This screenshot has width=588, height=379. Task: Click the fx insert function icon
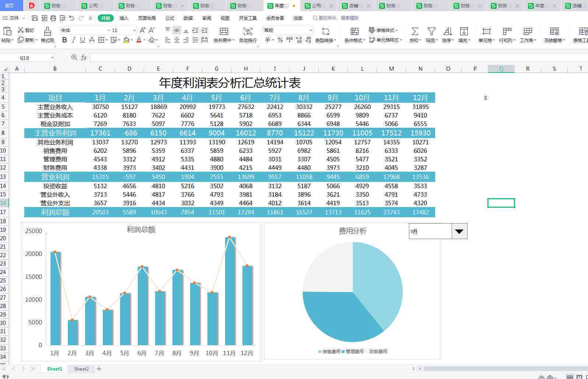[84, 57]
